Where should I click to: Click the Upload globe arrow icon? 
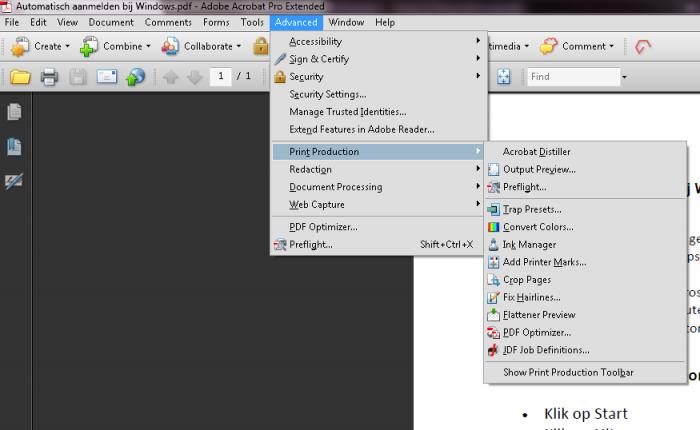pos(135,77)
